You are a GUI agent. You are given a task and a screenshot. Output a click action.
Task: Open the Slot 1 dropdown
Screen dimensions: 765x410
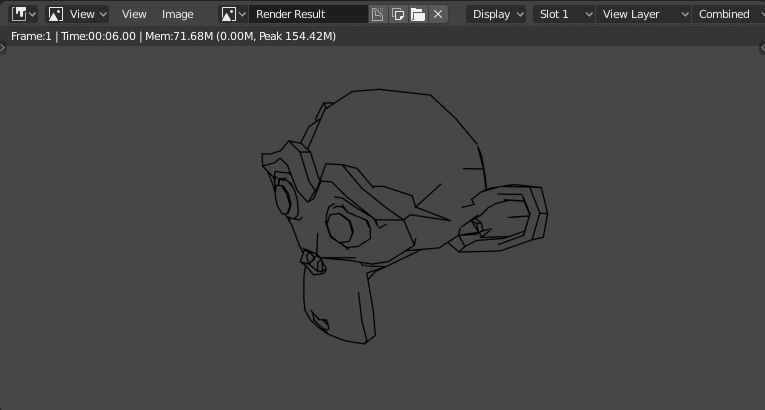[564, 14]
